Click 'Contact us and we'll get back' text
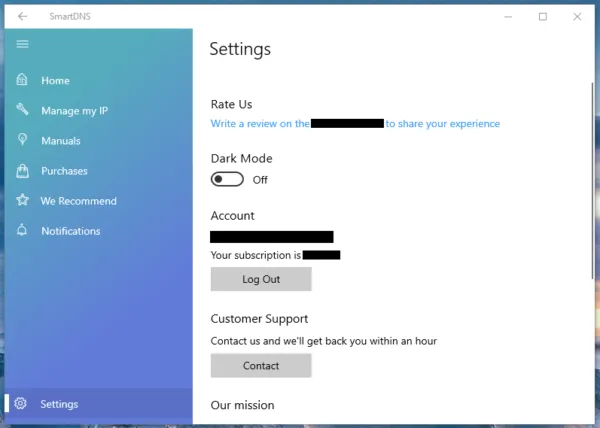Screen dimensions: 600x428 [324, 341]
